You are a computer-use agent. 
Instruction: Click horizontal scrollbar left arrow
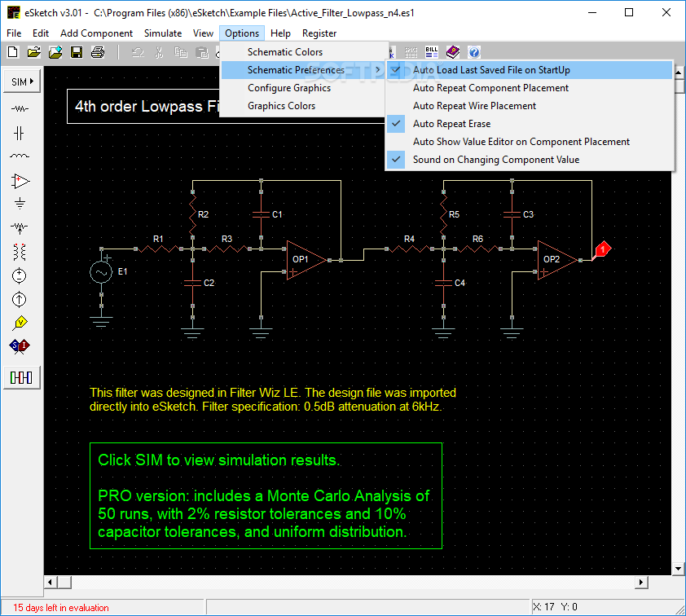tap(51, 582)
